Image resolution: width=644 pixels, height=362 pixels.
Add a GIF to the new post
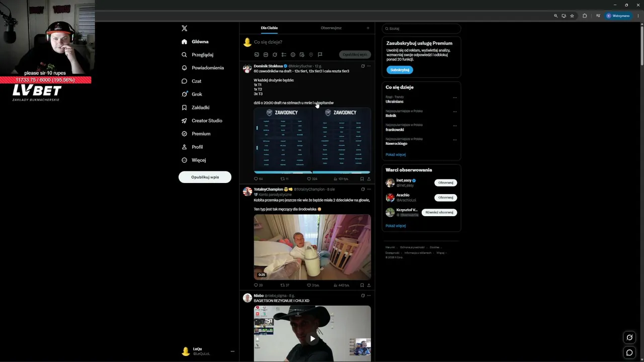click(x=266, y=55)
